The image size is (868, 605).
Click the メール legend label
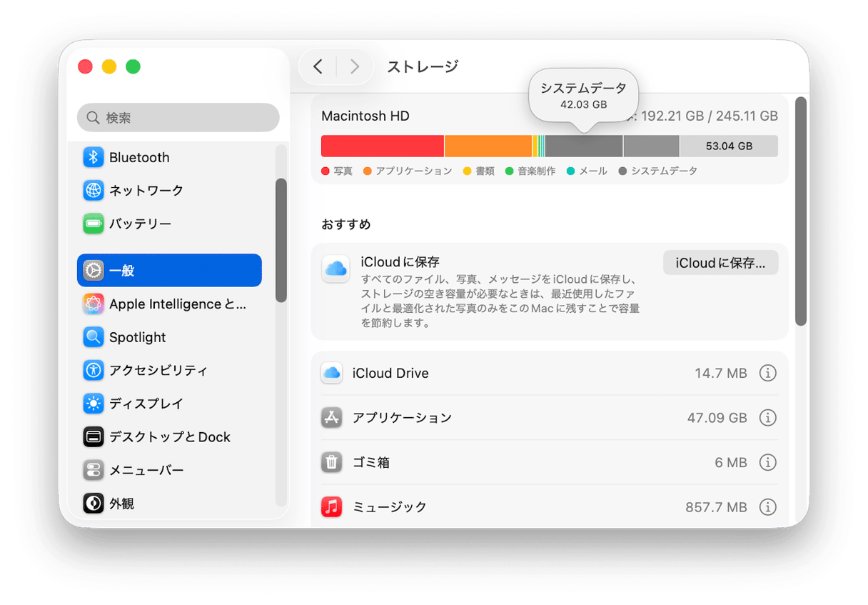(592, 171)
